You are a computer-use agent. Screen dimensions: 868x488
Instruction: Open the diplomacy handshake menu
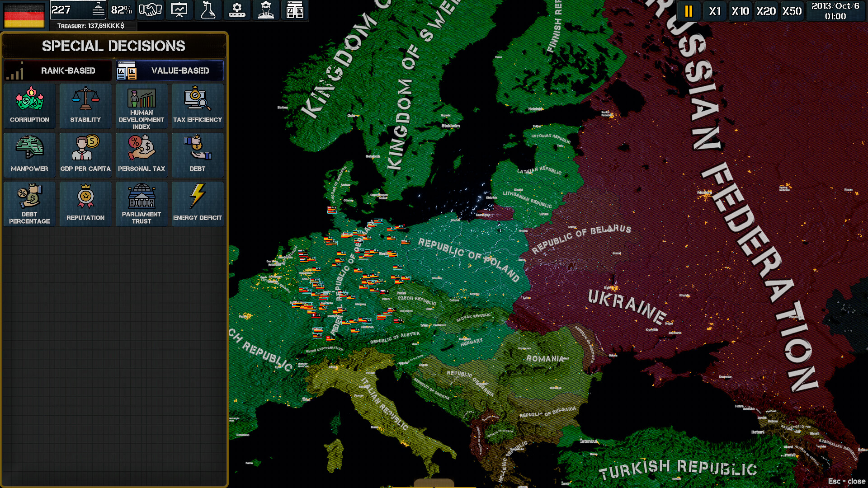150,10
